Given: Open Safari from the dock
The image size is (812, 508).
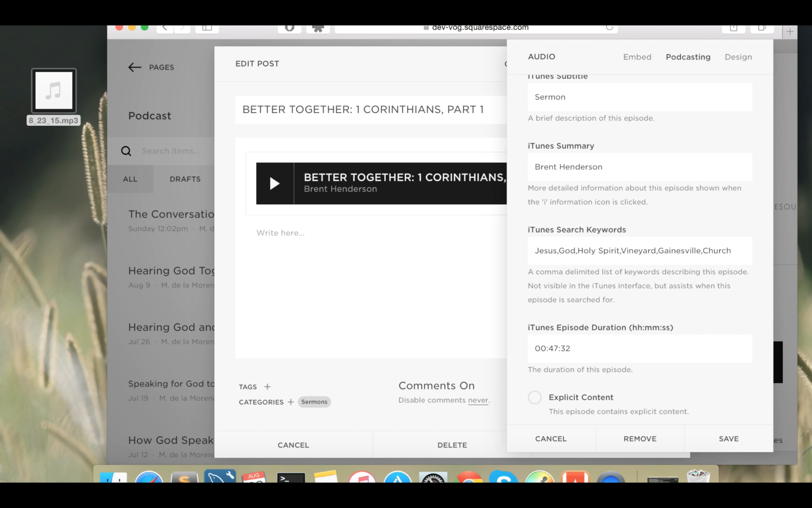Looking at the screenshot, I should [x=149, y=477].
